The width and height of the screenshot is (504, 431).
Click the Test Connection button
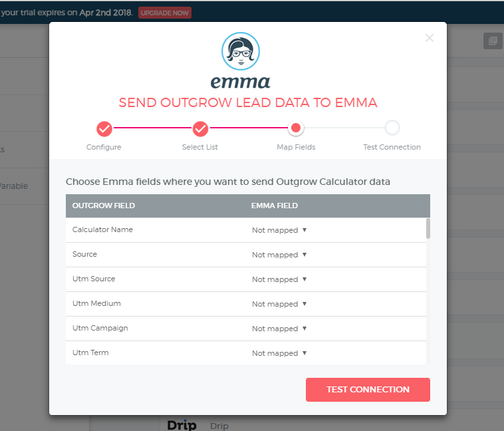[x=368, y=390]
